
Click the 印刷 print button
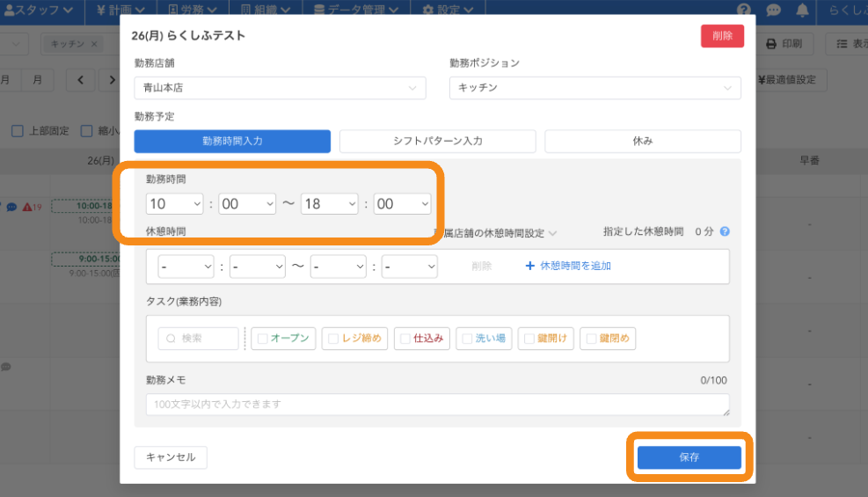(784, 44)
